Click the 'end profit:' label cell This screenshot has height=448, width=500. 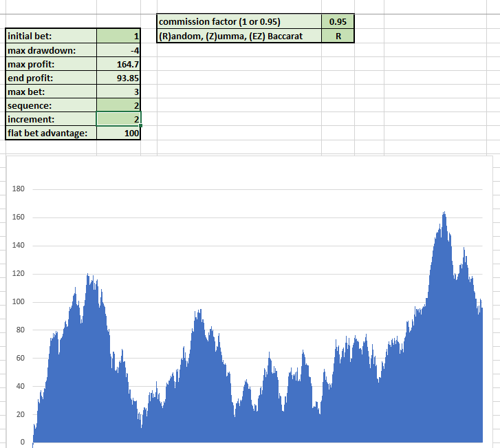click(51, 78)
